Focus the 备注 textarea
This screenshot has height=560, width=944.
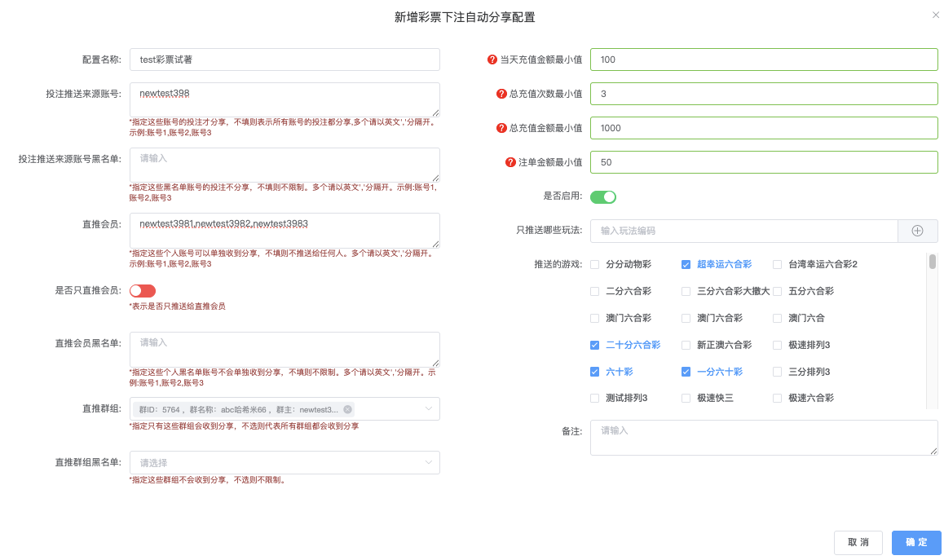coord(763,438)
